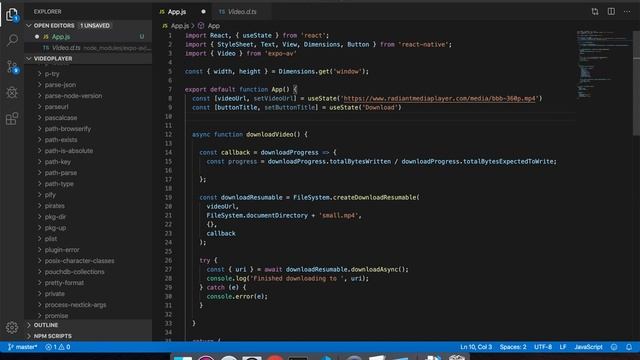Expand the NPM Scripts section

tap(88, 336)
